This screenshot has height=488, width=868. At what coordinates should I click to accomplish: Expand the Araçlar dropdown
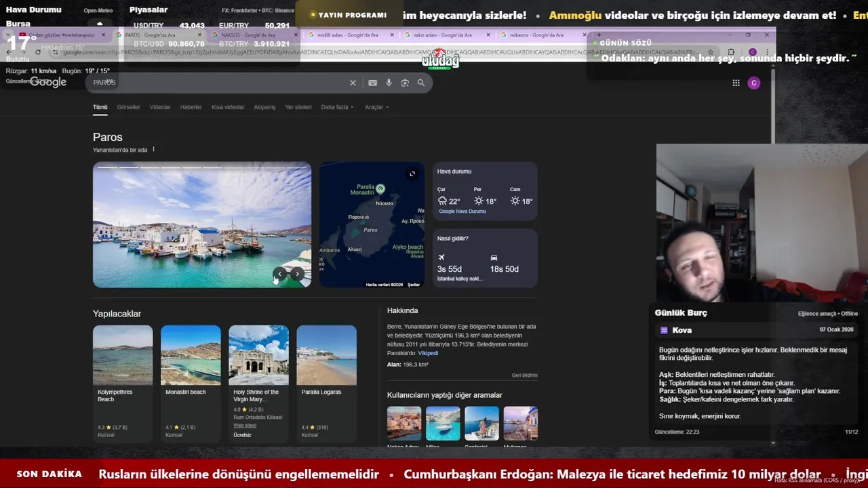coord(376,107)
